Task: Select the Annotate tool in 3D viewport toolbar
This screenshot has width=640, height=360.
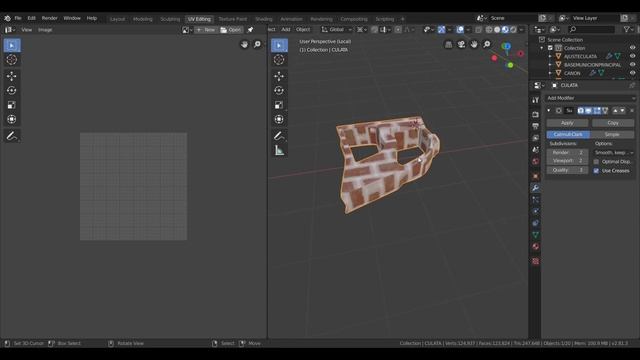Action: pyautogui.click(x=279, y=136)
